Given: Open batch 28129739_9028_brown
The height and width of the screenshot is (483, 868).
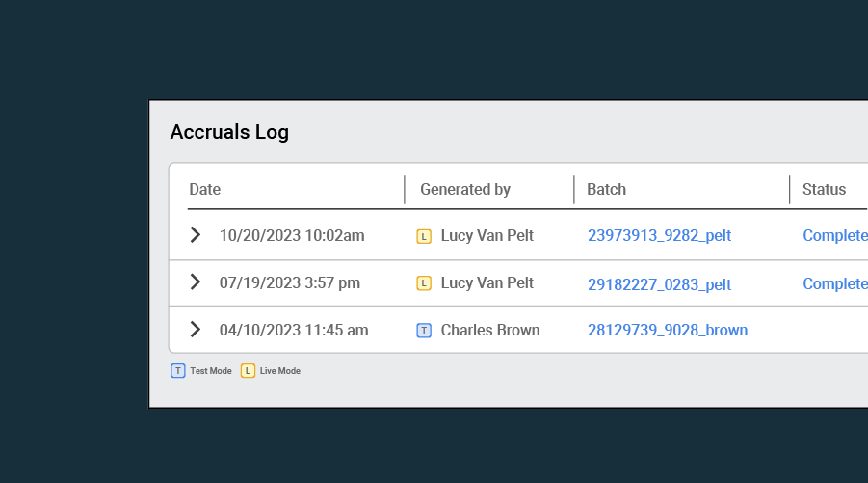Looking at the screenshot, I should (x=668, y=331).
